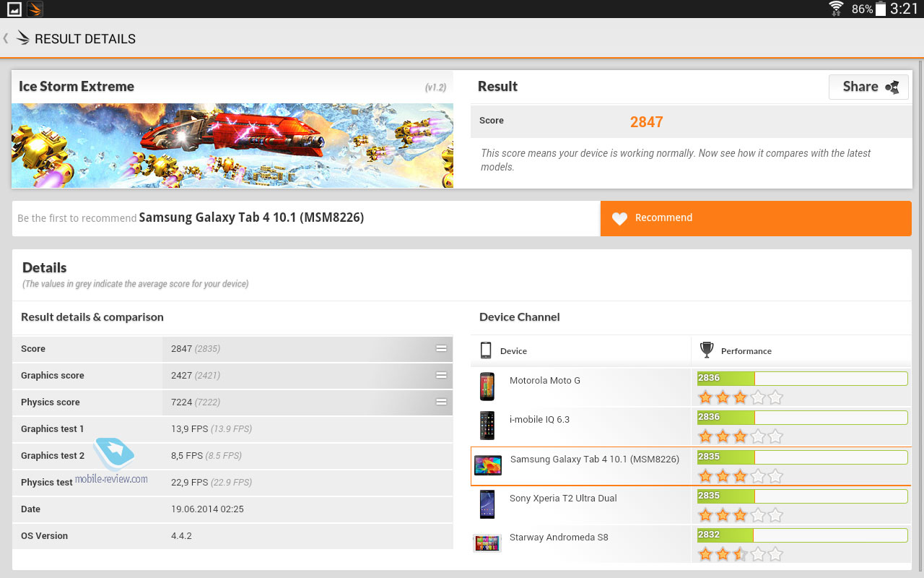Select Sony Xperia T2 Ultra Dual icon
The width and height of the screenshot is (924, 578).
487,504
